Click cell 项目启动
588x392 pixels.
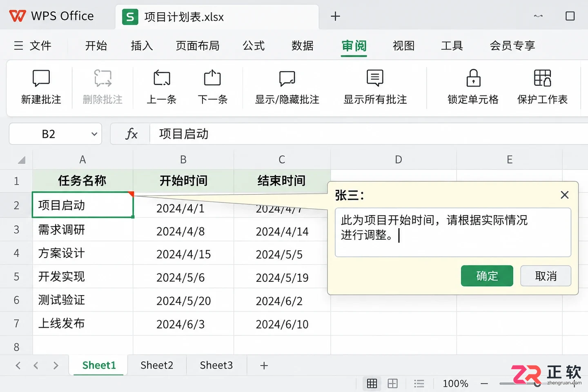(82, 205)
